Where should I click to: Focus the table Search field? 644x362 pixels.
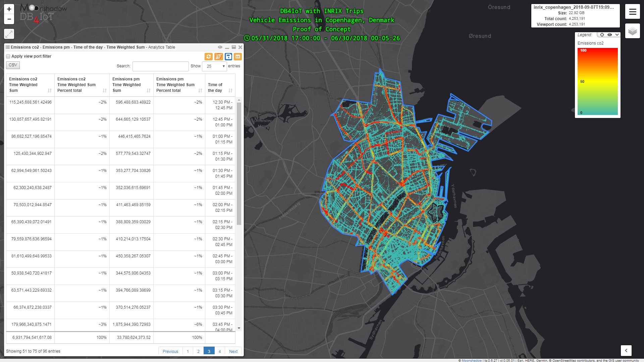pyautogui.click(x=160, y=66)
